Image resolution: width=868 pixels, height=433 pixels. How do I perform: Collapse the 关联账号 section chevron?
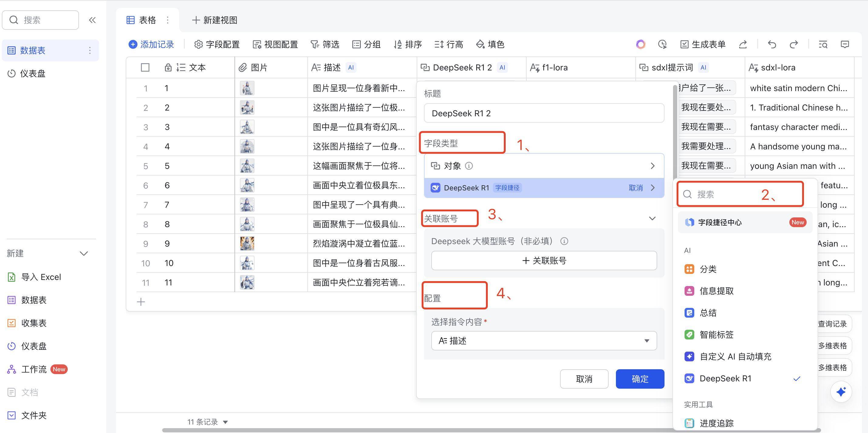point(652,218)
